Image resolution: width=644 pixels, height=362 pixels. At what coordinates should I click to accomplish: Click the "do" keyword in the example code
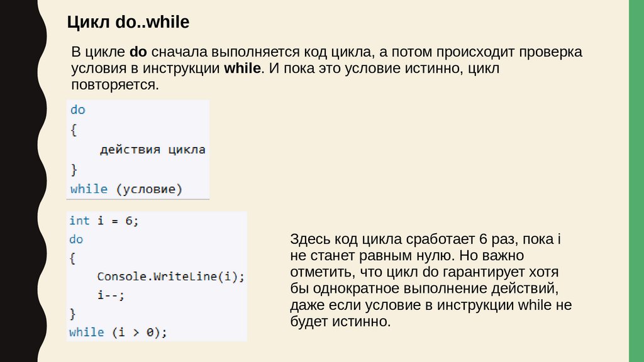click(75, 239)
